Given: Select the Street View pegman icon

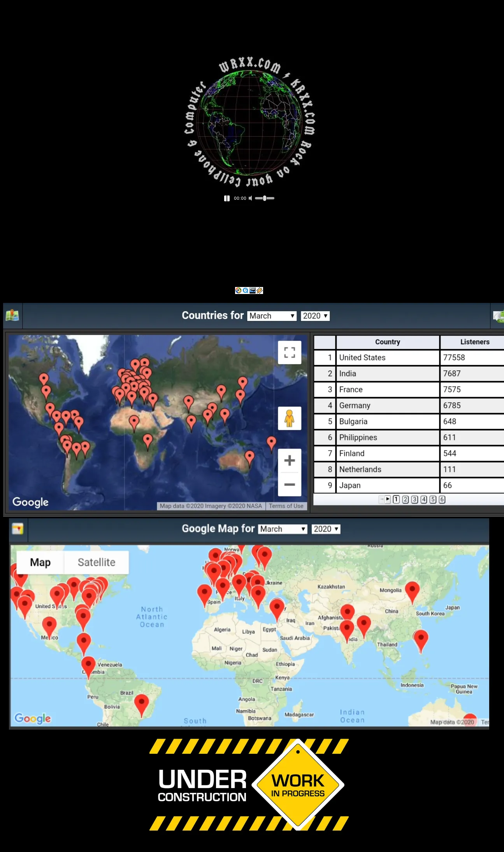Looking at the screenshot, I should click(x=290, y=418).
